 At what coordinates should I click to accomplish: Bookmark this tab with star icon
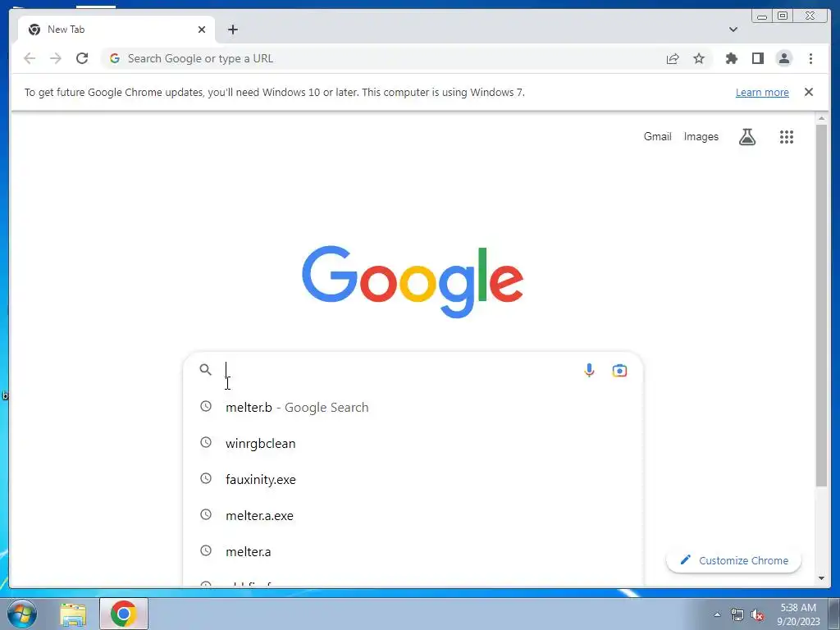click(699, 58)
